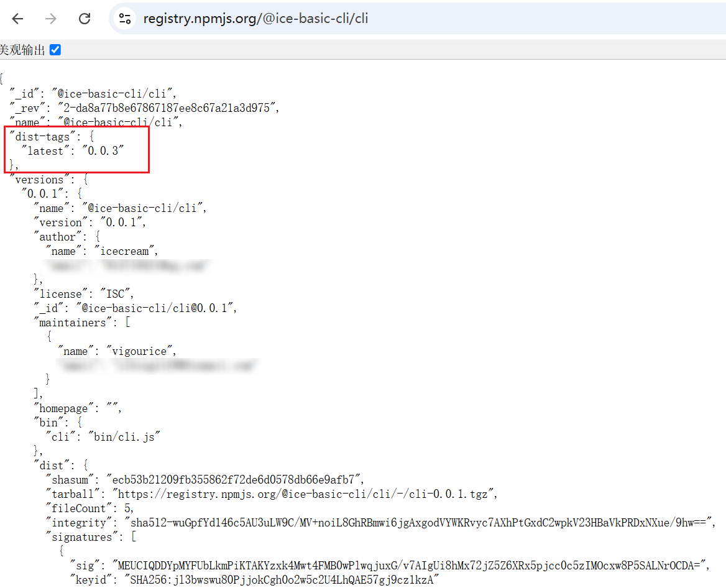Go back with the browser back arrow
Screen dimensions: 726x588
[x=17, y=19]
